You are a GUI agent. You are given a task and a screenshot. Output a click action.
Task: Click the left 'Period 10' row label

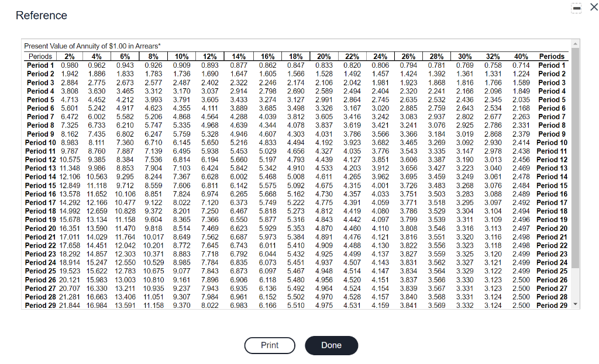[x=40, y=143]
